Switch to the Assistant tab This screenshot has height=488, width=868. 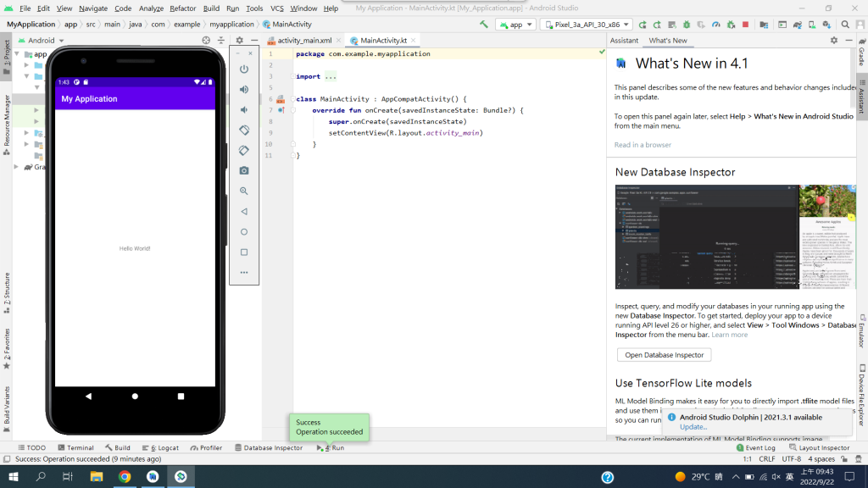coord(624,41)
